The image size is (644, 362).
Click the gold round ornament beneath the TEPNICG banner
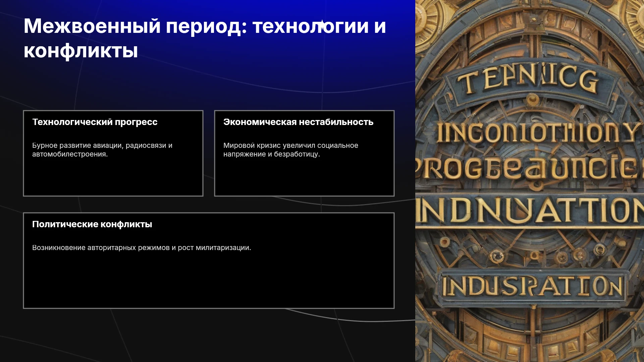coord(532,100)
